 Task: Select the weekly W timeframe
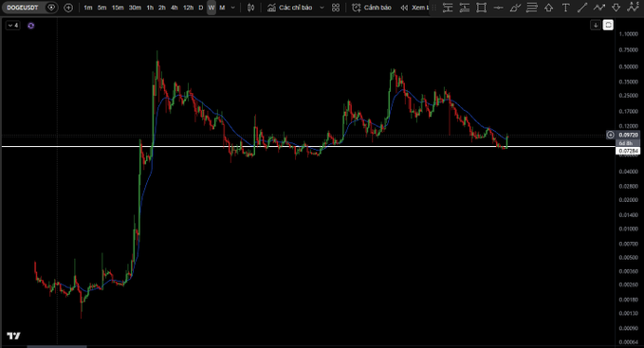pos(212,8)
